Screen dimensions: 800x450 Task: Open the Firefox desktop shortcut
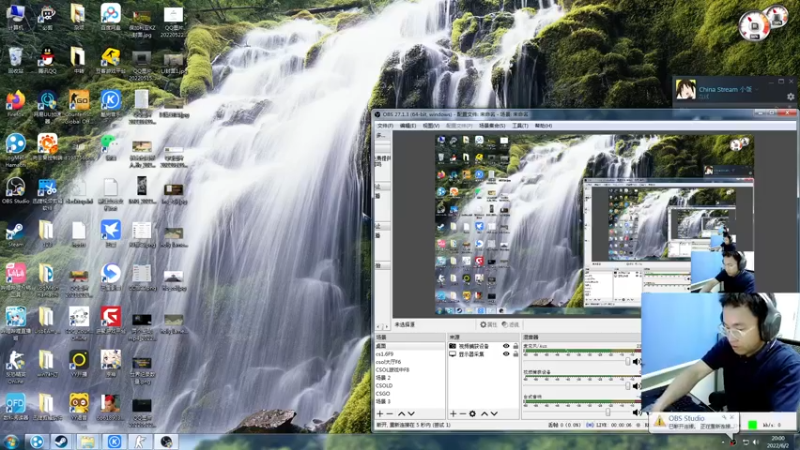(x=16, y=102)
